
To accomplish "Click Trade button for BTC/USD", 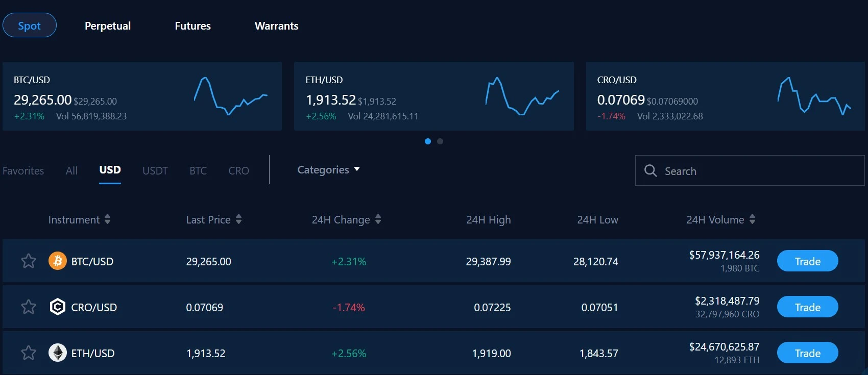I will tap(807, 261).
